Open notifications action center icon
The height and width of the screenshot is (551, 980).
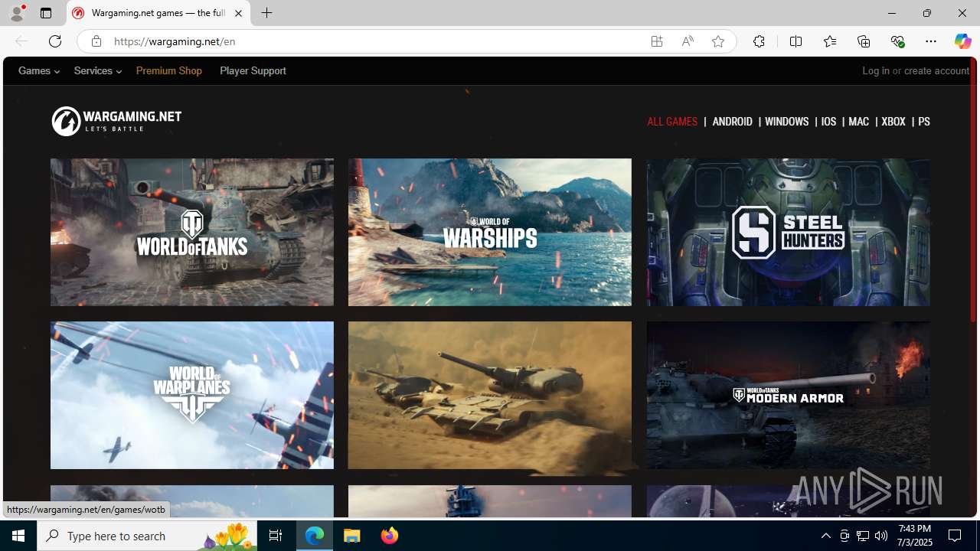click(955, 536)
